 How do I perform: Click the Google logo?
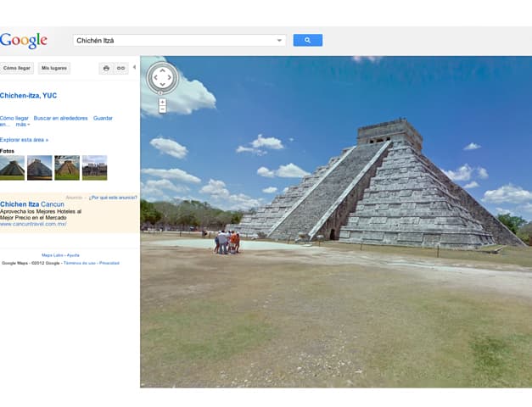click(24, 40)
